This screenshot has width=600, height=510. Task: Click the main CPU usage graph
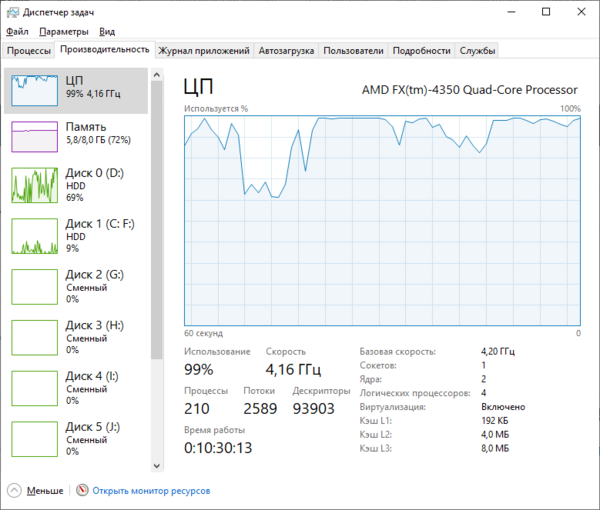click(382, 221)
